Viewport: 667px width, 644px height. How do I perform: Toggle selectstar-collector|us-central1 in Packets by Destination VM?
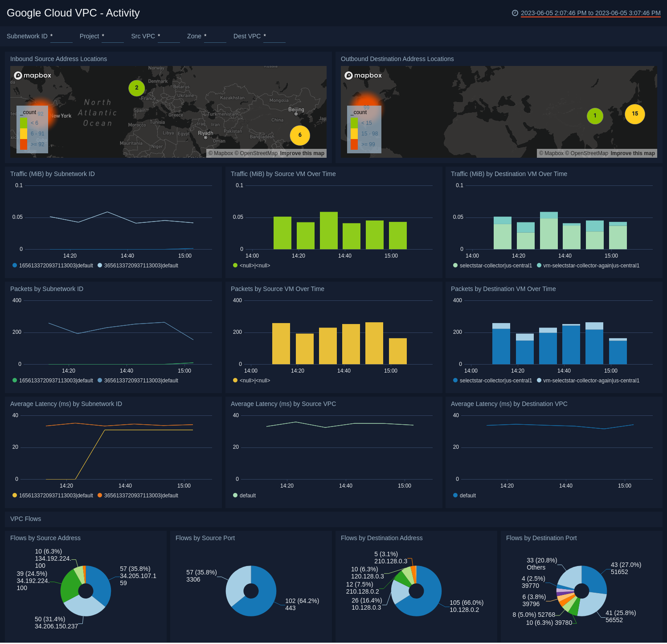493,381
